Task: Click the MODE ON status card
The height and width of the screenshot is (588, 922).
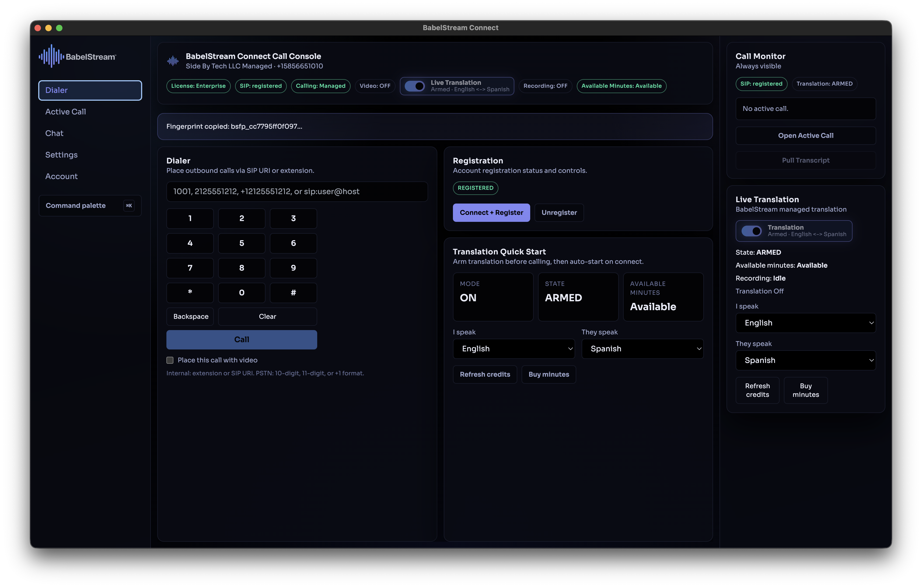Action: coord(493,297)
